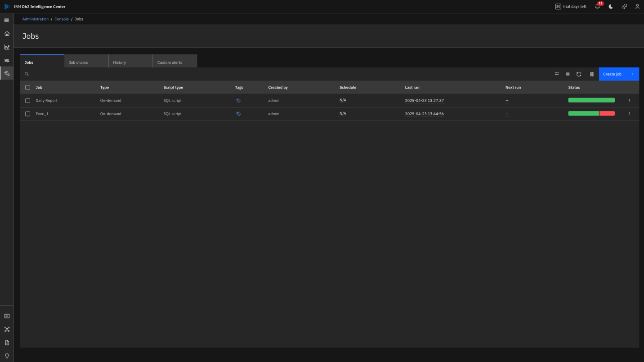This screenshot has height=362, width=644.
Task: Click the IBM Db2 Intelligence Center logo
Action: click(7, 7)
